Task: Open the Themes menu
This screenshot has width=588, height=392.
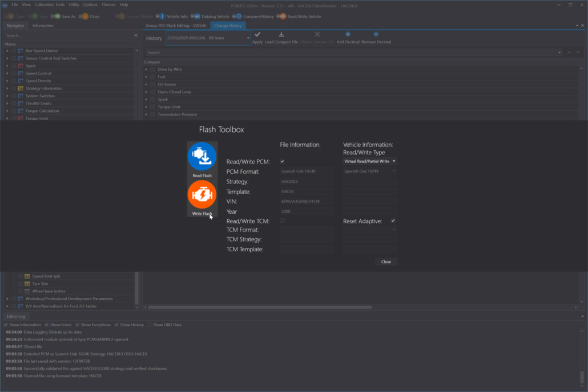Action: tap(108, 5)
